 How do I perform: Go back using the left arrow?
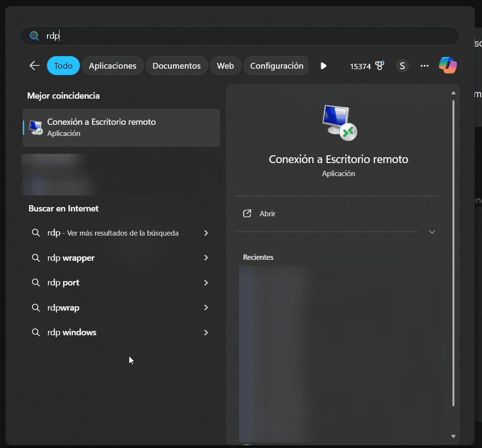(x=34, y=65)
